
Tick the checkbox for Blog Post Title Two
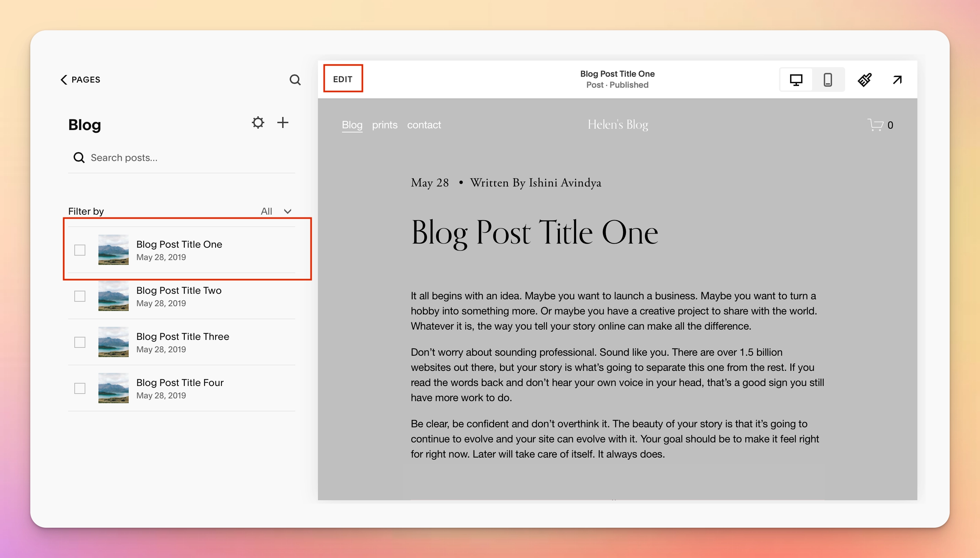pyautogui.click(x=80, y=296)
